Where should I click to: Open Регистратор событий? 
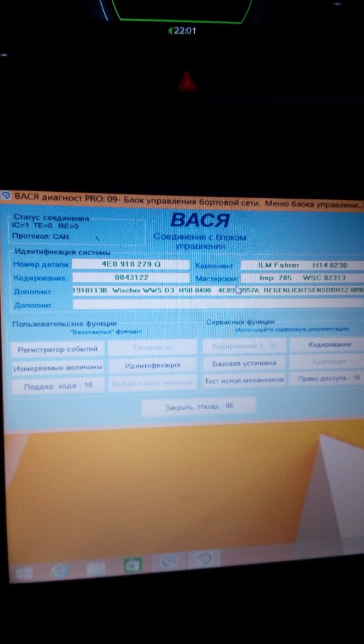(57, 350)
